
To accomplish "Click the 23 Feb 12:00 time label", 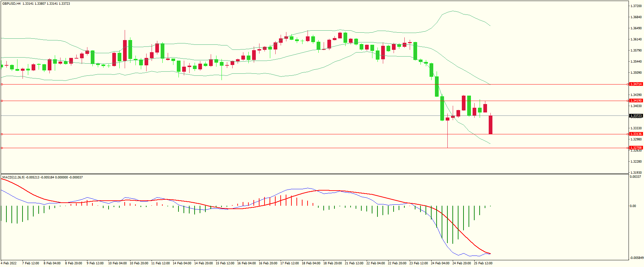I will pyautogui.click(x=418, y=263).
